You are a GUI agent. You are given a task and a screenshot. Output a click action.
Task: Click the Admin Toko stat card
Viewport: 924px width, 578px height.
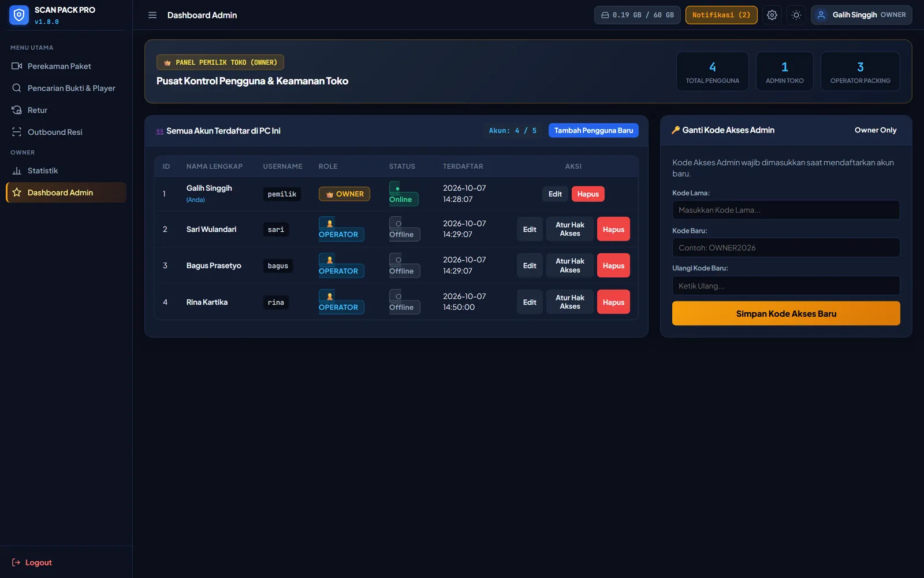(784, 72)
